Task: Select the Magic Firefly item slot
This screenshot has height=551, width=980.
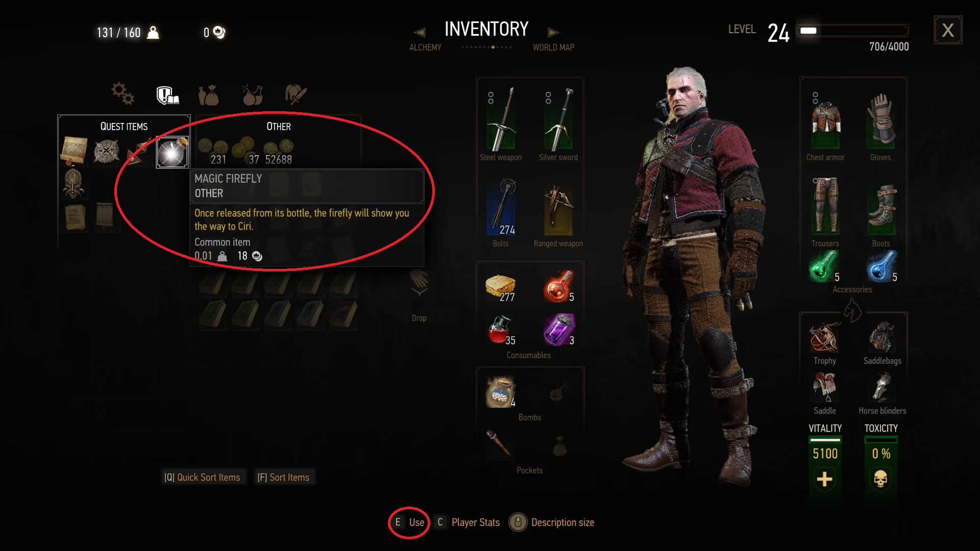Action: pos(172,152)
